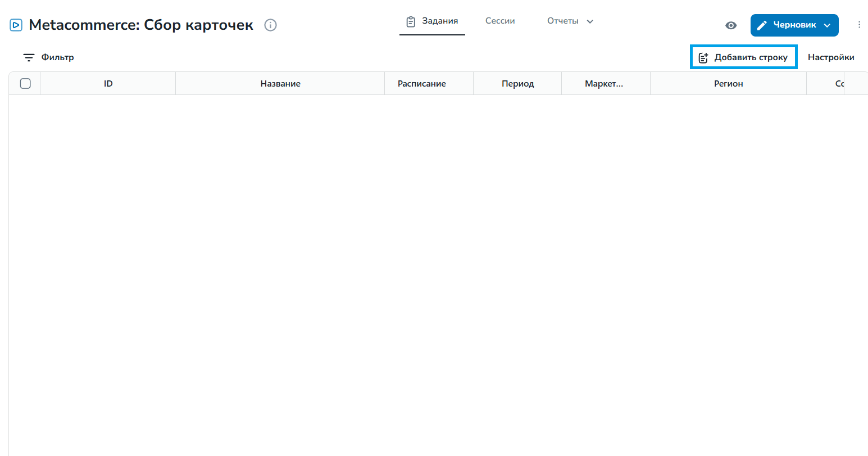The height and width of the screenshot is (456, 868).
Task: Select the Задания tab label
Action: coord(440,21)
